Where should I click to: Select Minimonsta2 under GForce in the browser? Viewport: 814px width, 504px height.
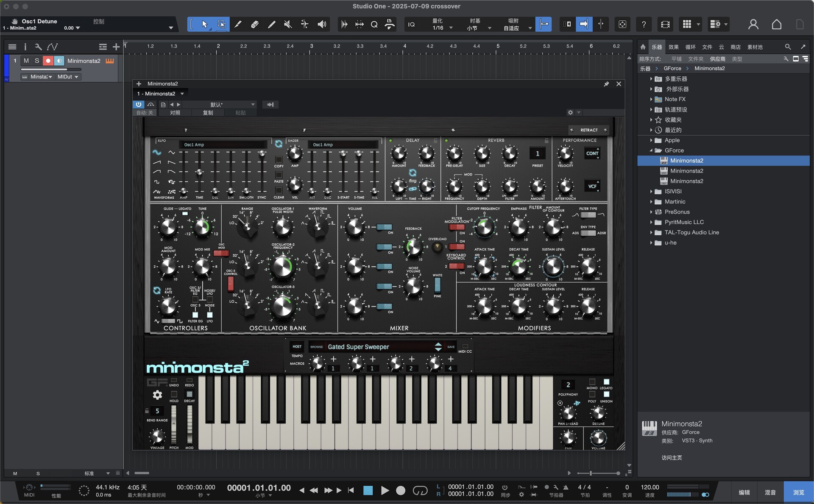pos(687,161)
